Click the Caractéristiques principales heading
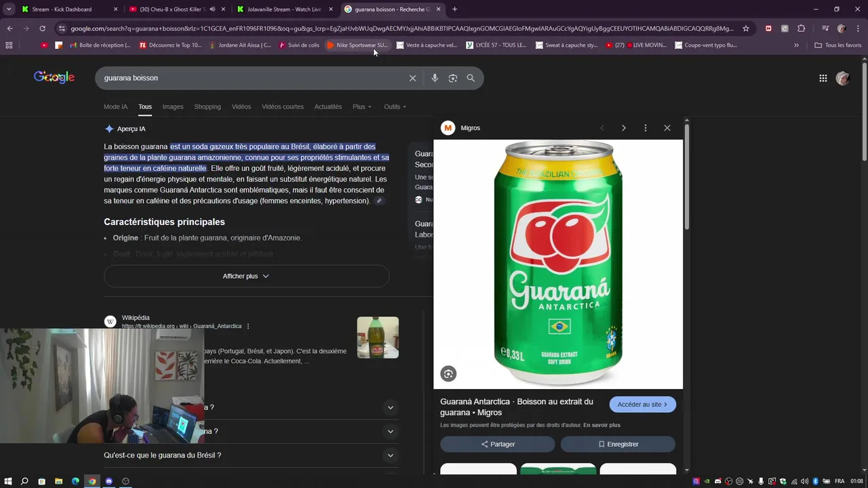Viewport: 868px width, 488px height. click(164, 222)
